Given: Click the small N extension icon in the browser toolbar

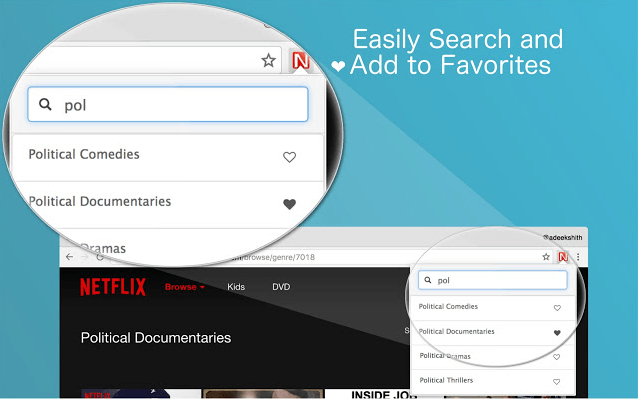Looking at the screenshot, I should coord(563,257).
